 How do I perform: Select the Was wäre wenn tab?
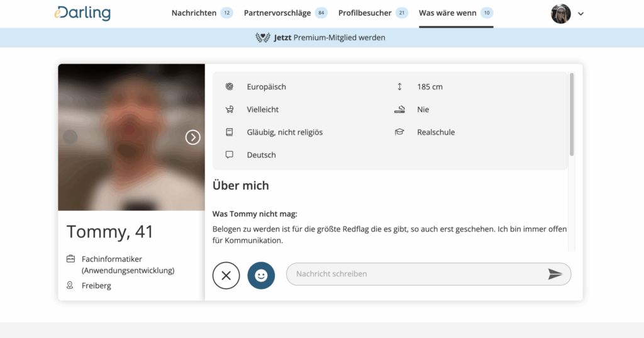(456, 13)
